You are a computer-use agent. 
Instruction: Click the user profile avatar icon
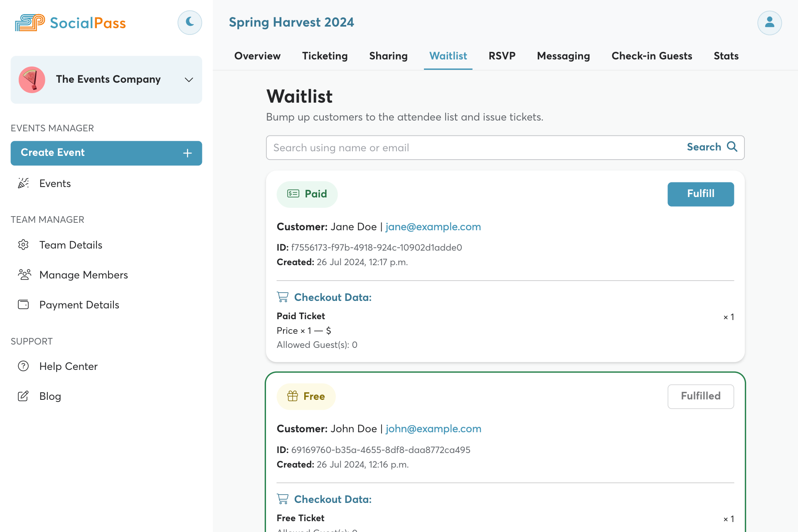click(768, 22)
